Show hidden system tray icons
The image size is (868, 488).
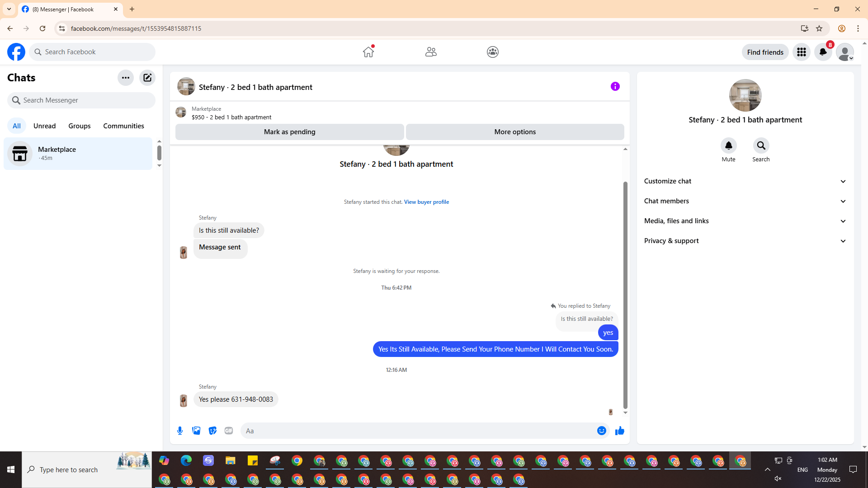click(768, 469)
